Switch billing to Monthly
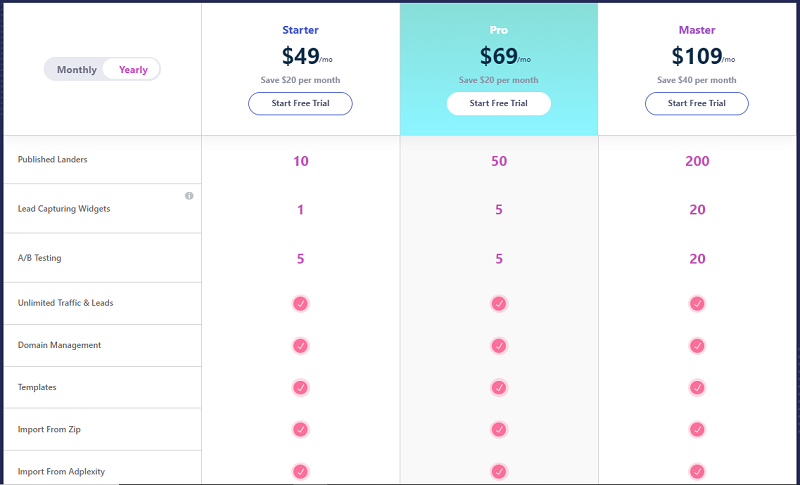 pyautogui.click(x=77, y=70)
